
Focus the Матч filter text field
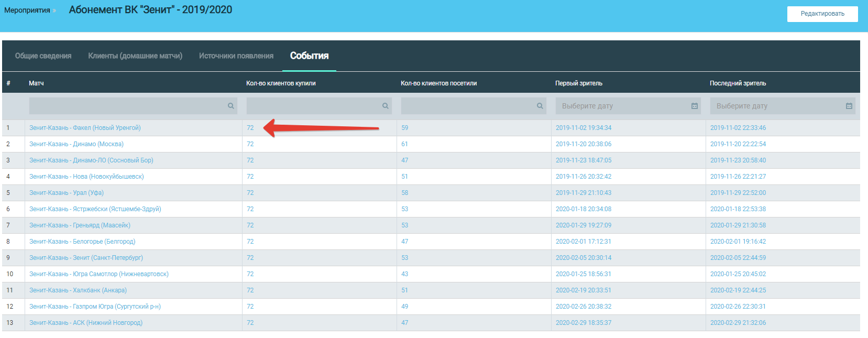click(x=127, y=106)
